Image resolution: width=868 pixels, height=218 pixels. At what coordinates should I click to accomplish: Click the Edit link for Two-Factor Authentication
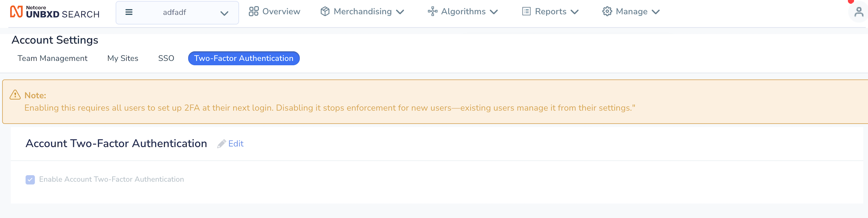(236, 144)
